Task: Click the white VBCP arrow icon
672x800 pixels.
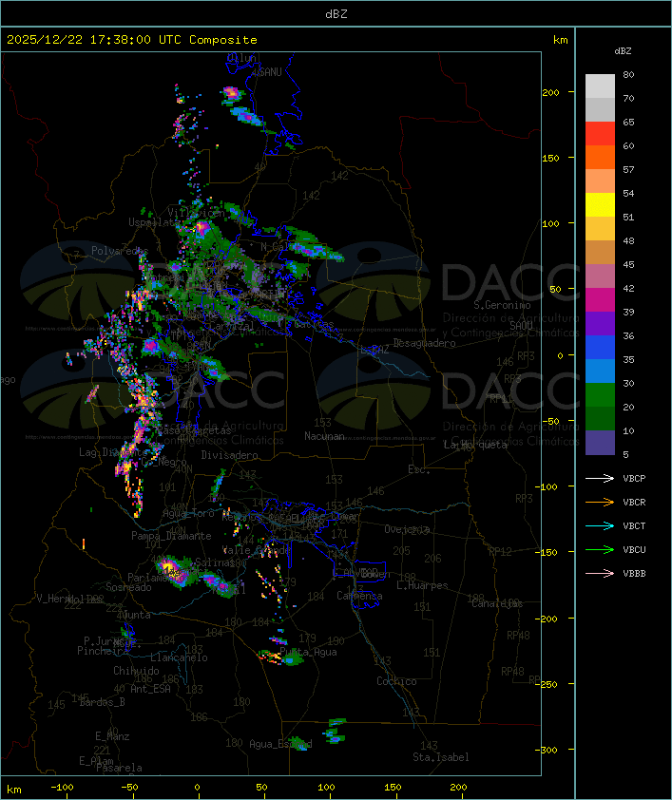Action: click(x=600, y=478)
